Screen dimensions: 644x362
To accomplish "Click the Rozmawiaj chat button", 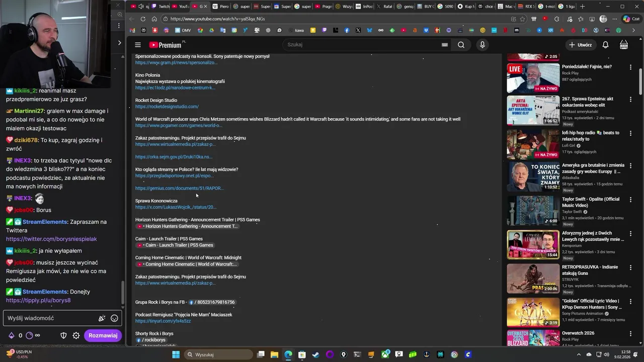I will (103, 335).
